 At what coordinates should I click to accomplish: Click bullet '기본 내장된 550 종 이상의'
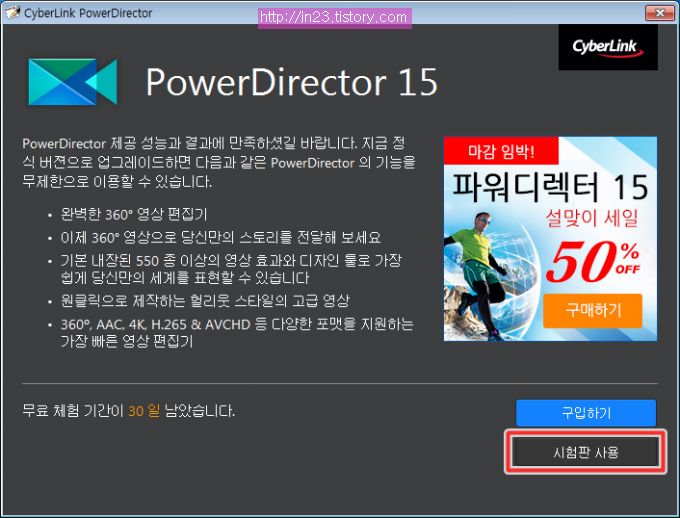pyautogui.click(x=231, y=269)
